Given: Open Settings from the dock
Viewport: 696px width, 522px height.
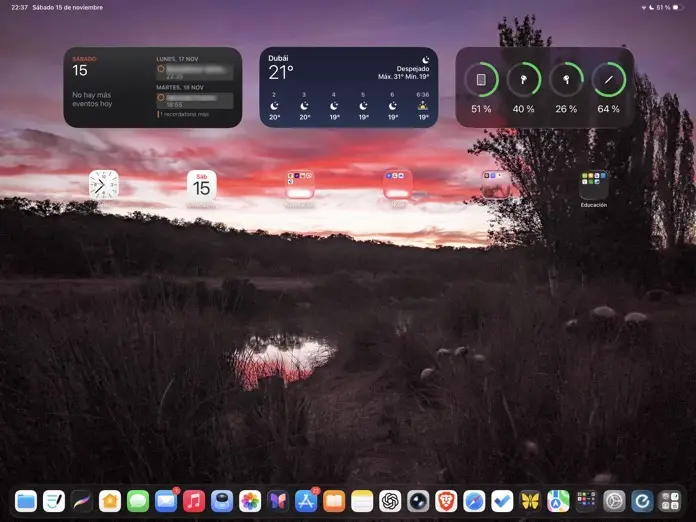Looking at the screenshot, I should click(x=614, y=501).
